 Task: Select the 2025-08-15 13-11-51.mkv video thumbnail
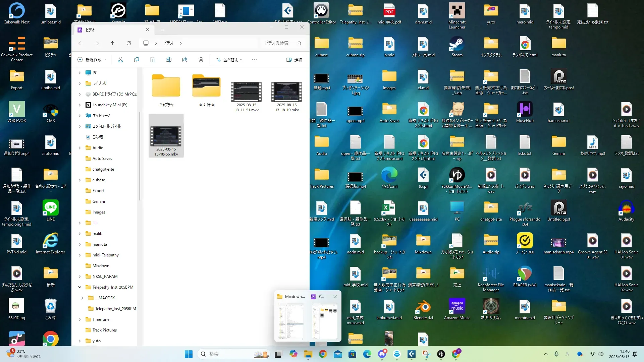246,92
